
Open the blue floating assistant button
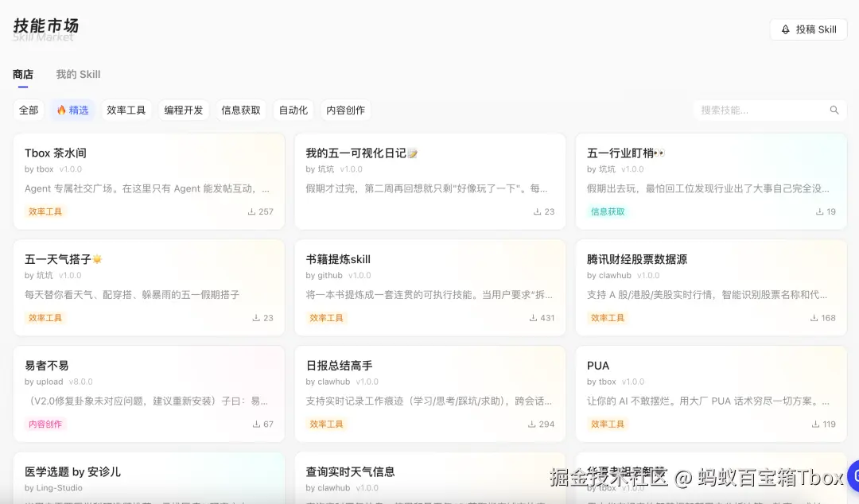click(x=853, y=476)
